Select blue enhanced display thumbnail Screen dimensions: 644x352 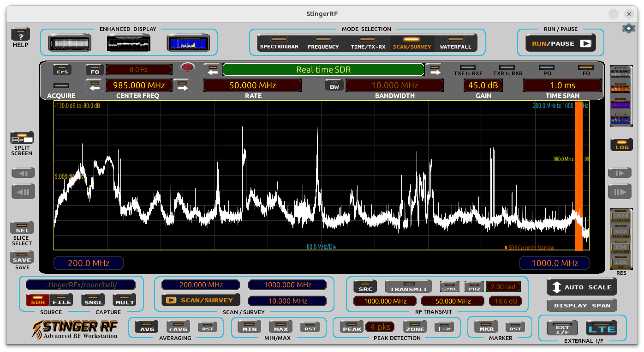pyautogui.click(x=188, y=43)
